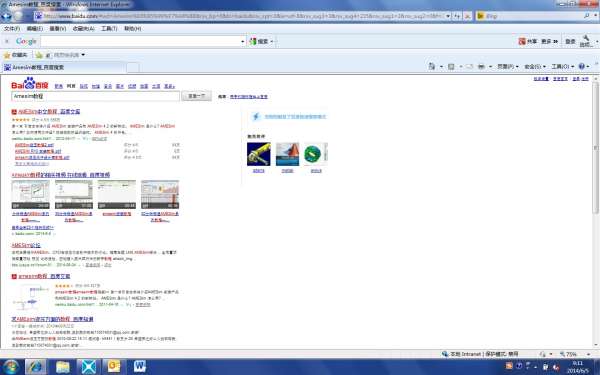Expand the address bar URL dropdown arrow

pos(448,16)
